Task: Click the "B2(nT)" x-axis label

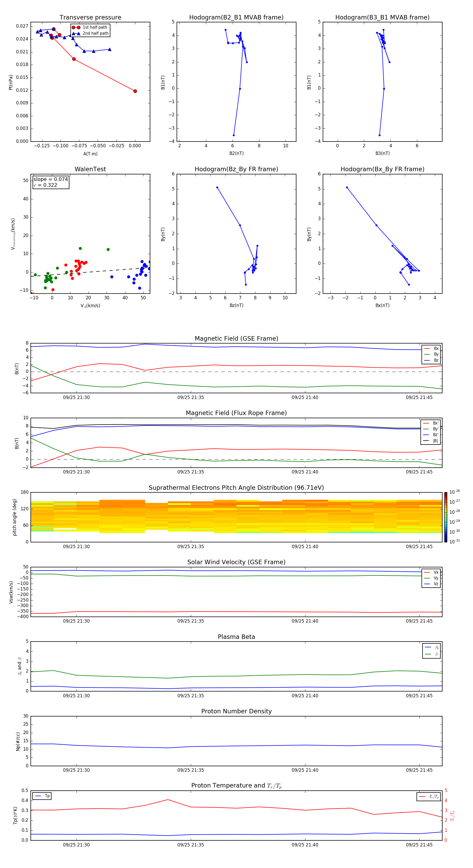Action: (x=236, y=153)
